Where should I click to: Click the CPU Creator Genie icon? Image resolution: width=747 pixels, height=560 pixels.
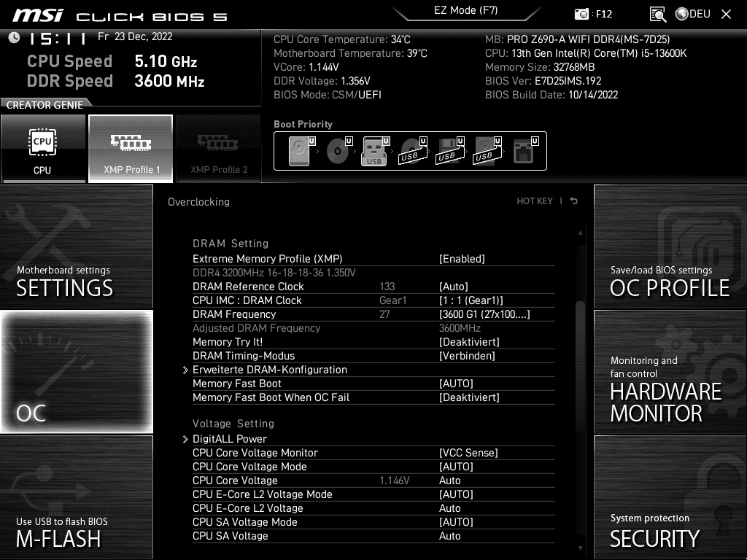click(43, 149)
